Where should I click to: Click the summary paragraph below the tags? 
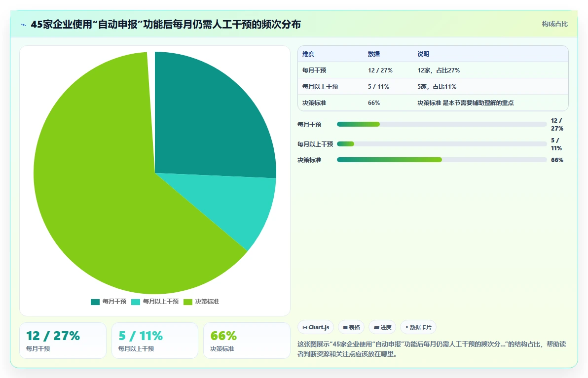pos(432,349)
